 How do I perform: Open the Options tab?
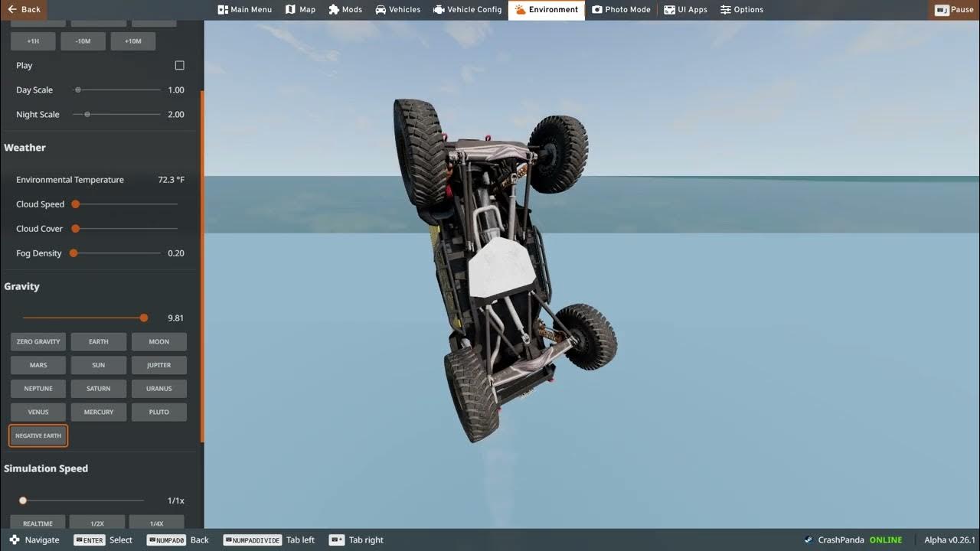(x=742, y=9)
